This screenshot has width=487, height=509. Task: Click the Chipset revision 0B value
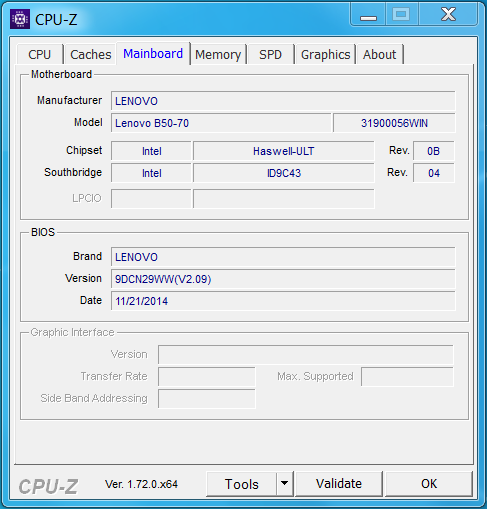pyautogui.click(x=434, y=151)
